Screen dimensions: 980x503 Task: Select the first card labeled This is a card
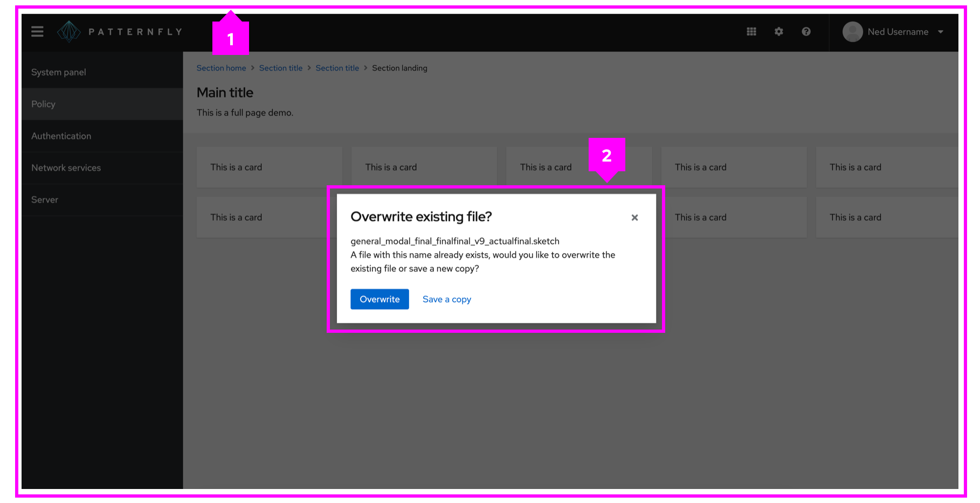point(269,167)
